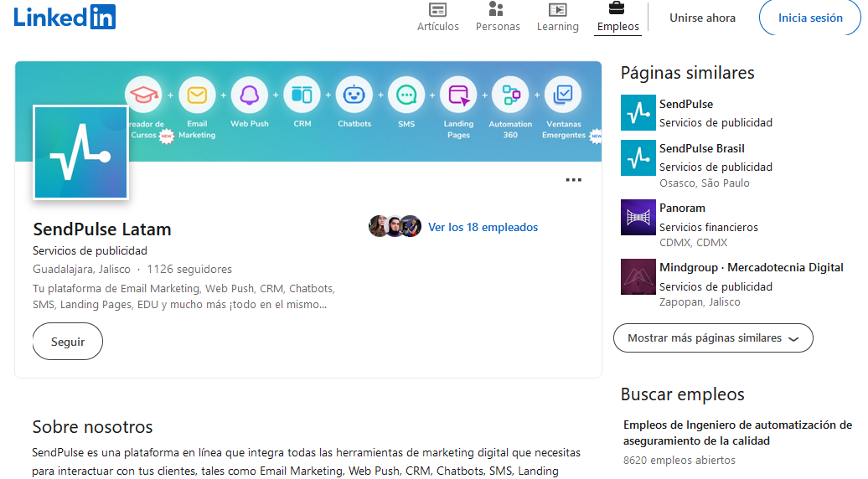The width and height of the screenshot is (868, 479).
Task: Click the Chatbots robot icon in banner
Action: click(354, 95)
